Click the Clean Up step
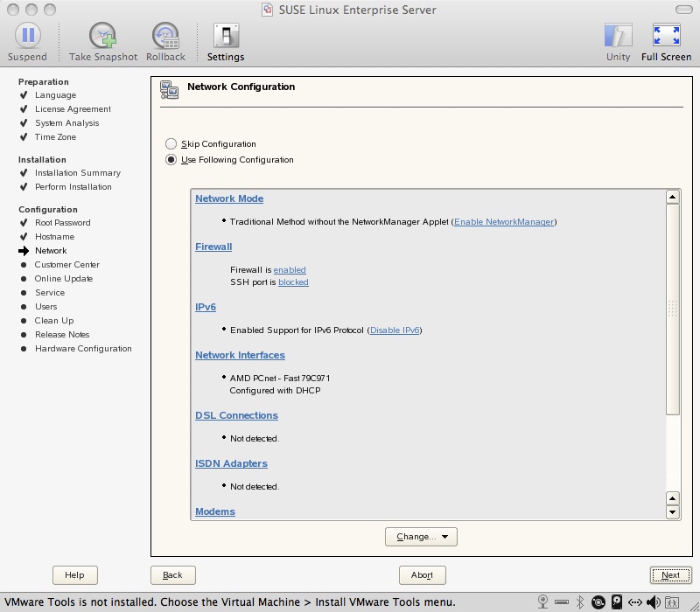700x612 pixels. pyautogui.click(x=54, y=321)
